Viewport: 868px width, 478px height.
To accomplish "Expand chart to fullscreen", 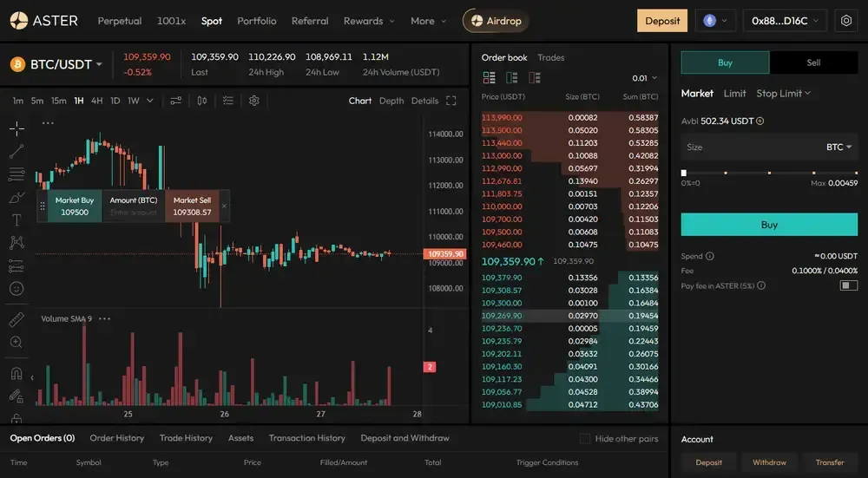I will [x=451, y=101].
